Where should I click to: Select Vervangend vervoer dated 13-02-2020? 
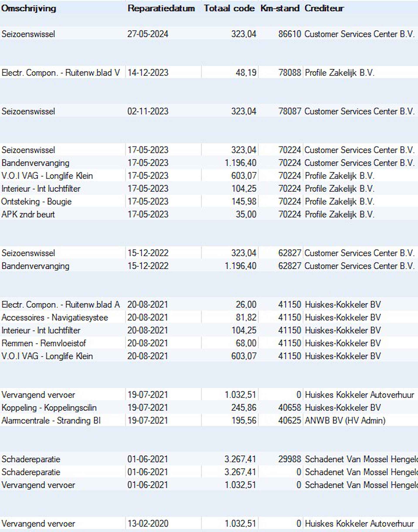tap(38, 524)
